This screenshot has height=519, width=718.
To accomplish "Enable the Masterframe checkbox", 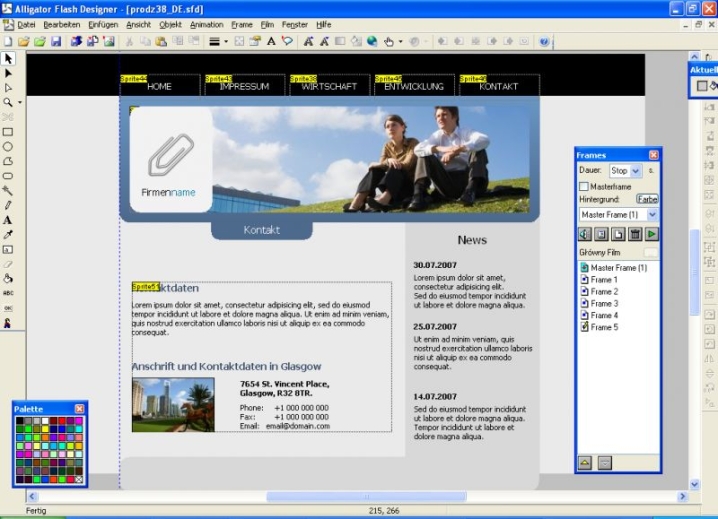I will (x=584, y=186).
